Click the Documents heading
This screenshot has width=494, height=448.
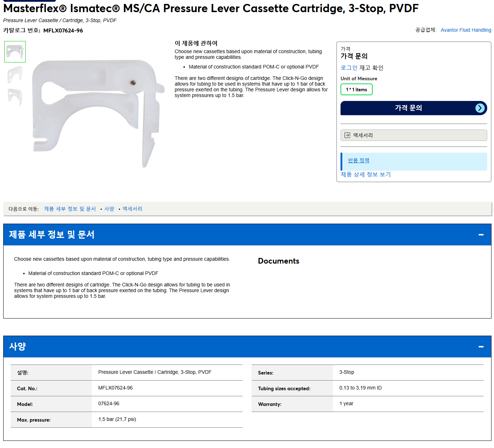tap(278, 261)
